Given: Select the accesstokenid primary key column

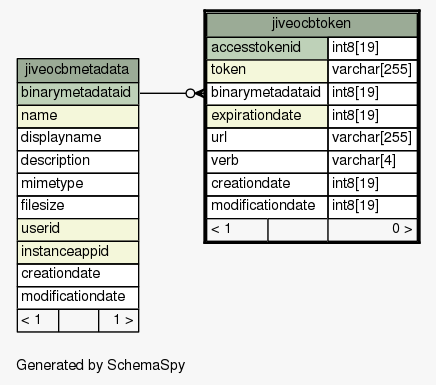Looking at the screenshot, I should click(x=267, y=48).
